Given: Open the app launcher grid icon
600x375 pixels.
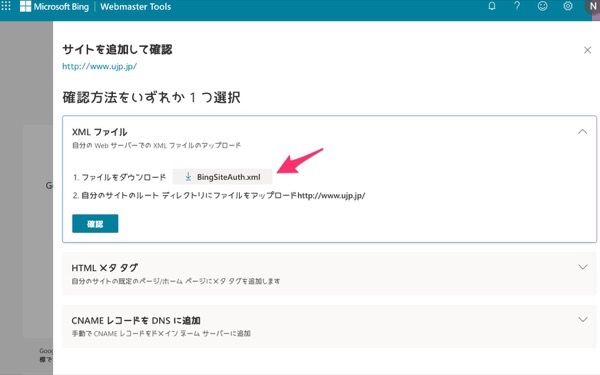Looking at the screenshot, I should click(x=6, y=6).
